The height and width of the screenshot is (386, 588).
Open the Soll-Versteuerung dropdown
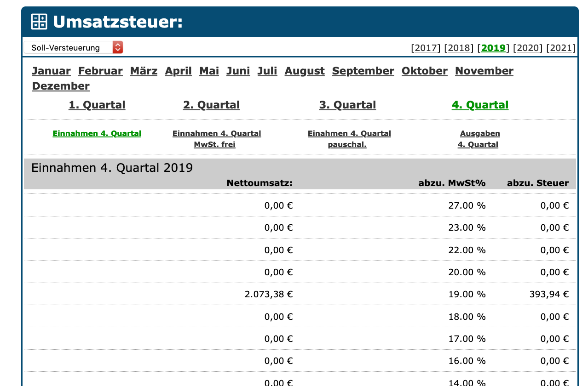click(74, 47)
